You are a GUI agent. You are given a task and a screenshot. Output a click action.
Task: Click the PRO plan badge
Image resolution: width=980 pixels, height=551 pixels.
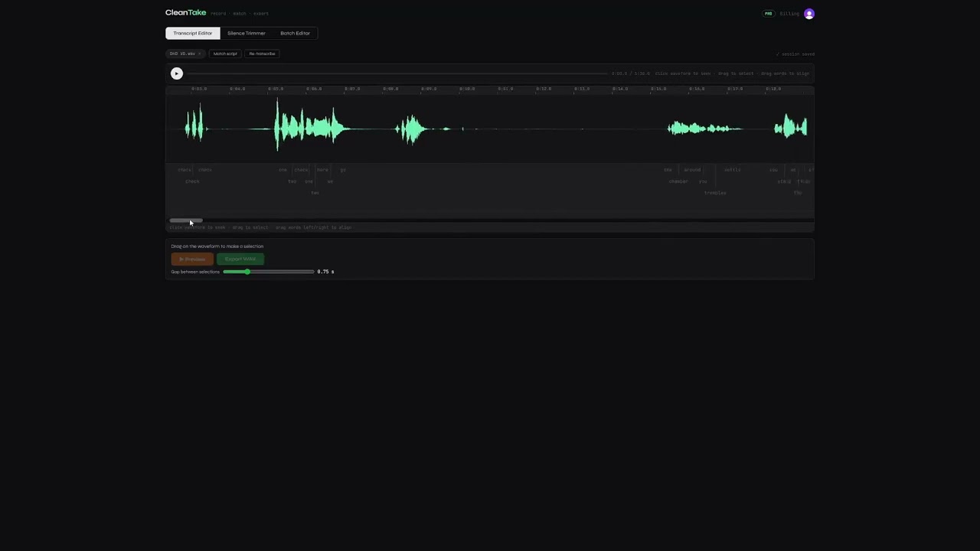[768, 14]
